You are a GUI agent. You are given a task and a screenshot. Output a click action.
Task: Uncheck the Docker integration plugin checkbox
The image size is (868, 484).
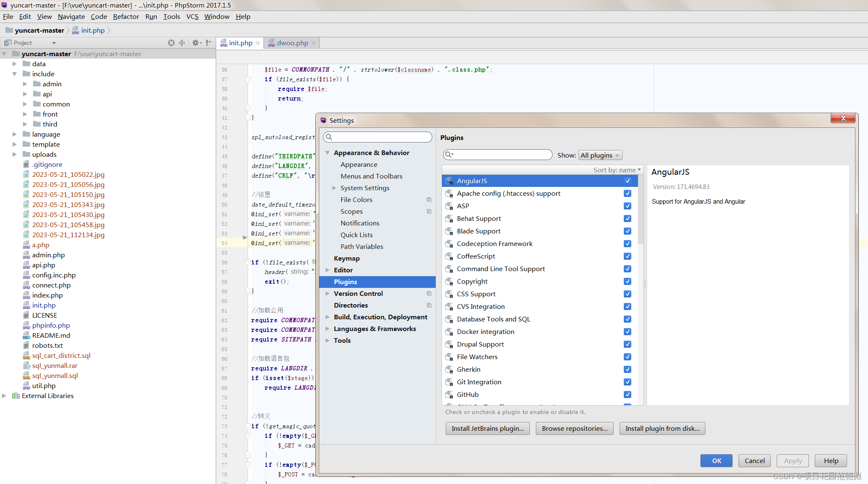(627, 332)
